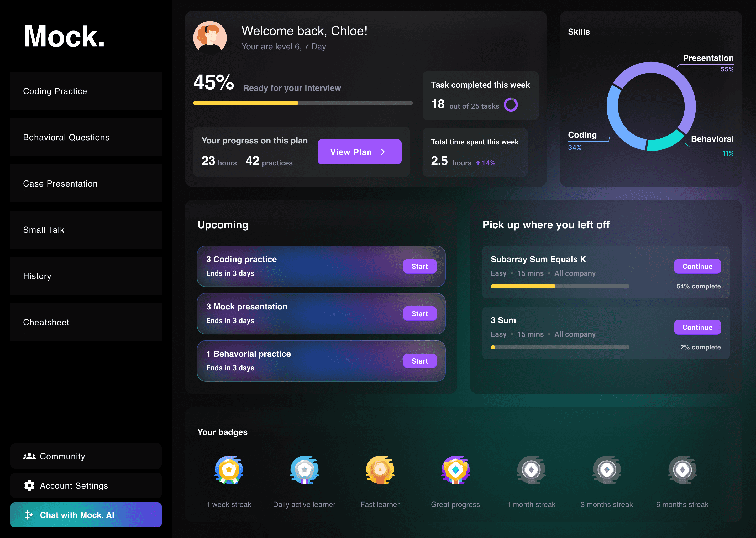
Task: Start the 3 Coding practice task
Action: pyautogui.click(x=420, y=266)
